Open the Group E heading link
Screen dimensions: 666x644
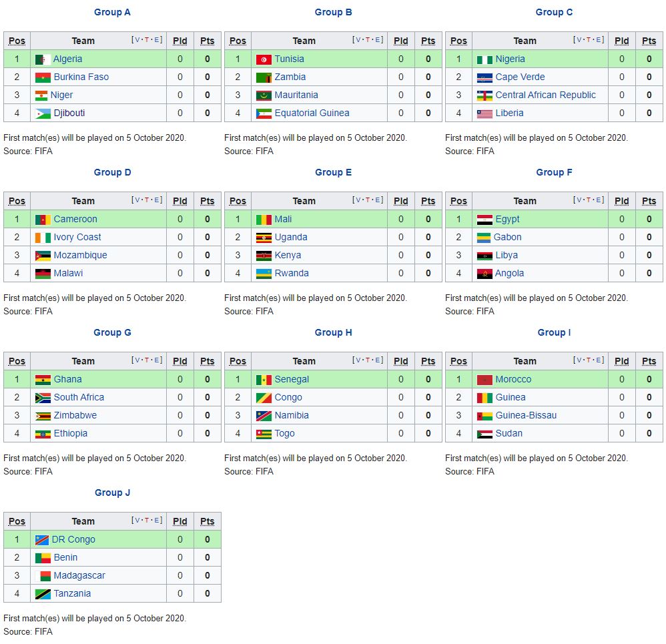(x=333, y=172)
